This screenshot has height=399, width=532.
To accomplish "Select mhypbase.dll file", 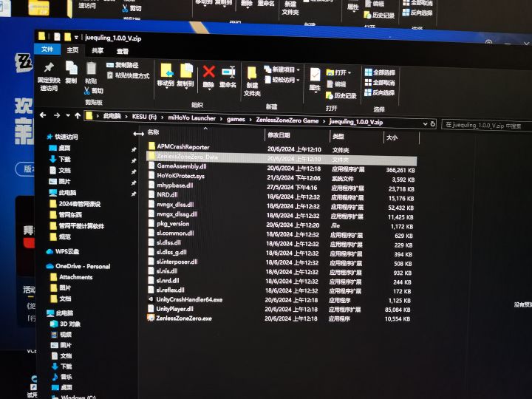I will [171, 185].
